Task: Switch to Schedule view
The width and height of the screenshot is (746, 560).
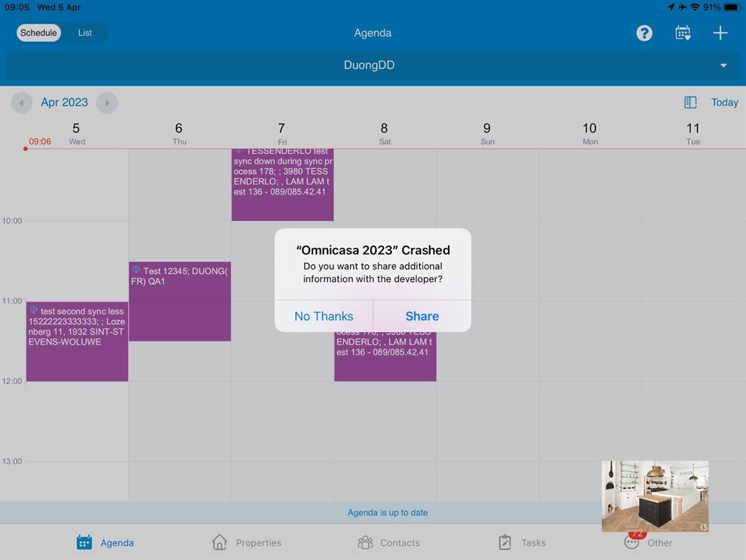Action: coord(38,33)
